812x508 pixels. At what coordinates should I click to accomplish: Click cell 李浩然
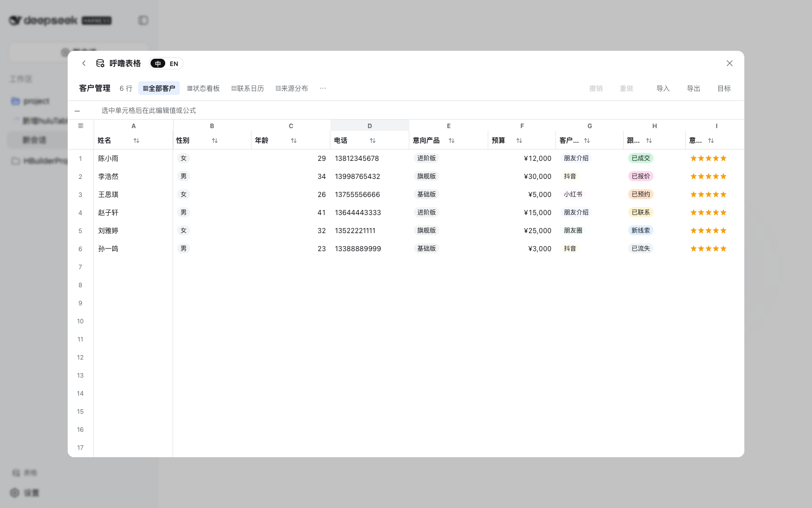tap(133, 177)
